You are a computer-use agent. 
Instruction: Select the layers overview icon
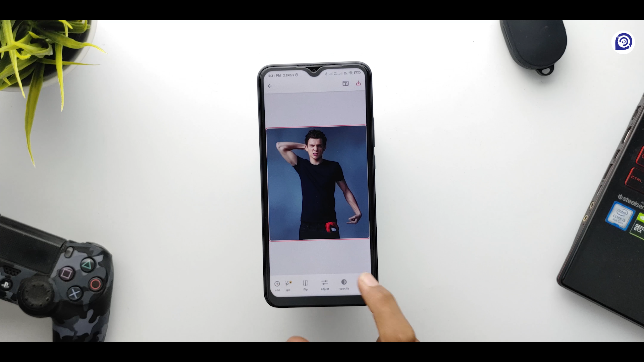345,84
